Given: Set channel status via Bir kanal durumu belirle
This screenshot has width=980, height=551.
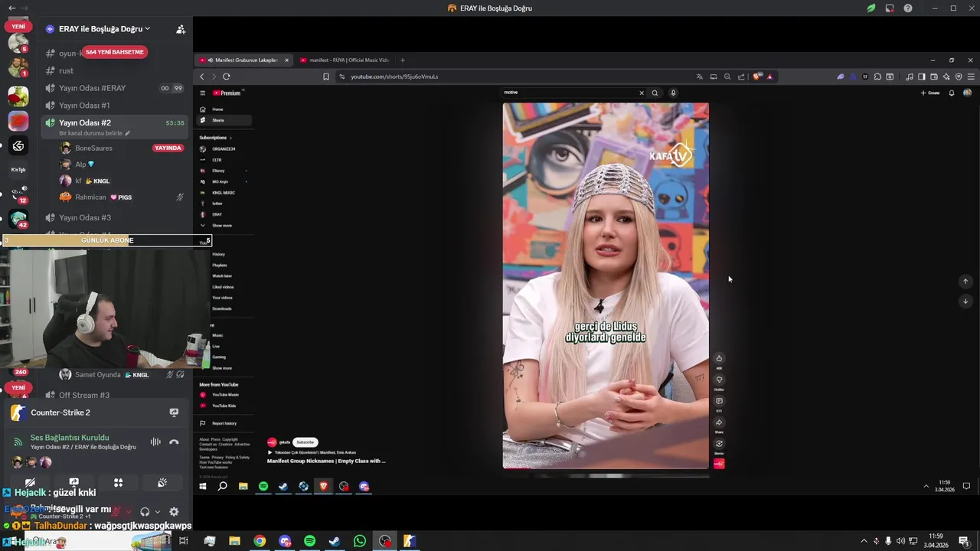Looking at the screenshot, I should coord(95,133).
